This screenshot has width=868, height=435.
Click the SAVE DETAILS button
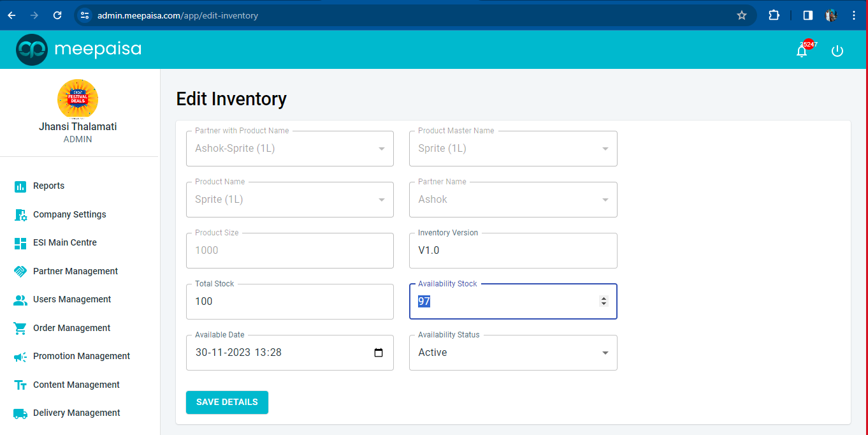[x=227, y=402]
